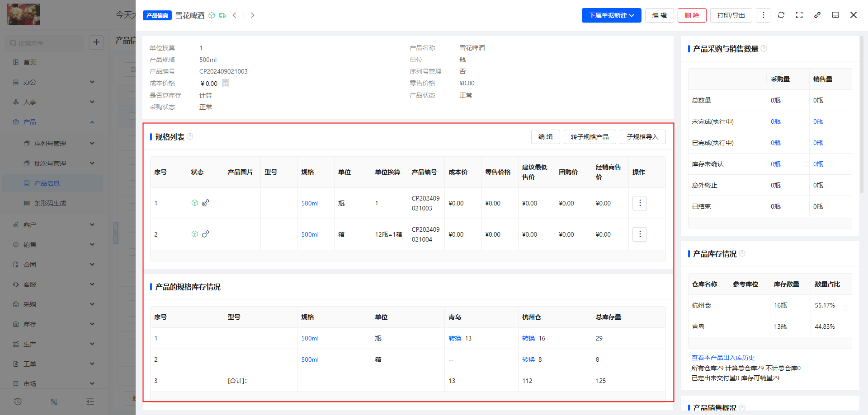868x415 pixels.
Task: Open the help tip next to 规格列表
Action: [190, 136]
